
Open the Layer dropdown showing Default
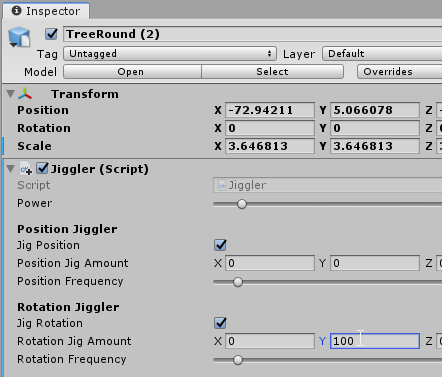pyautogui.click(x=382, y=54)
